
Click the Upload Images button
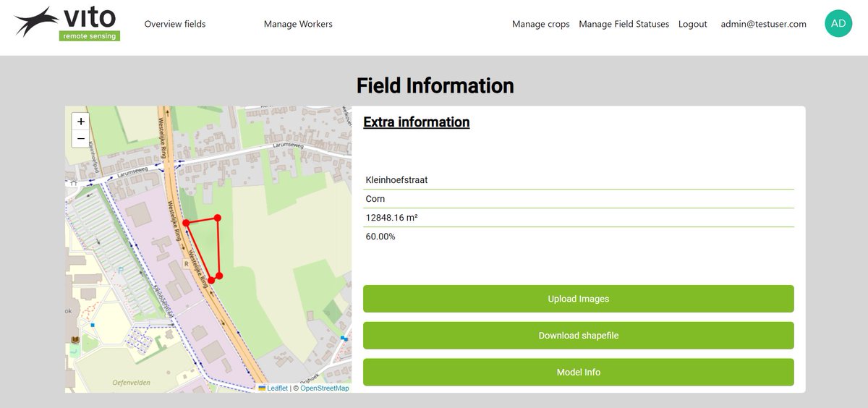coord(579,299)
